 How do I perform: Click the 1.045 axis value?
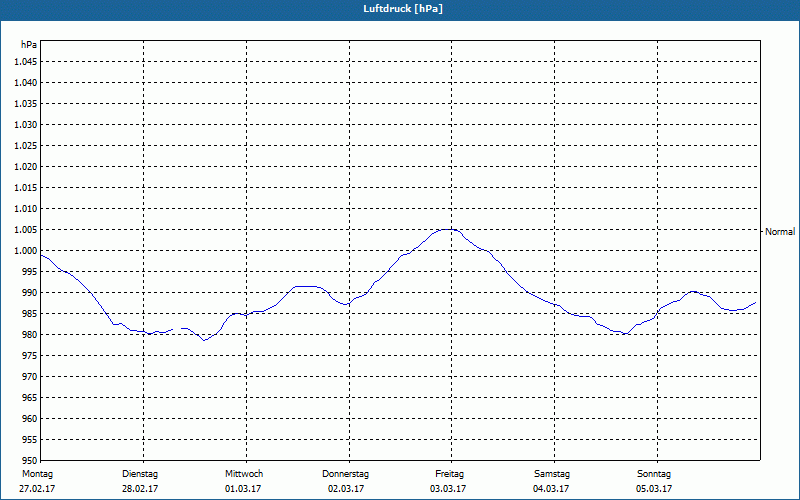[25, 62]
